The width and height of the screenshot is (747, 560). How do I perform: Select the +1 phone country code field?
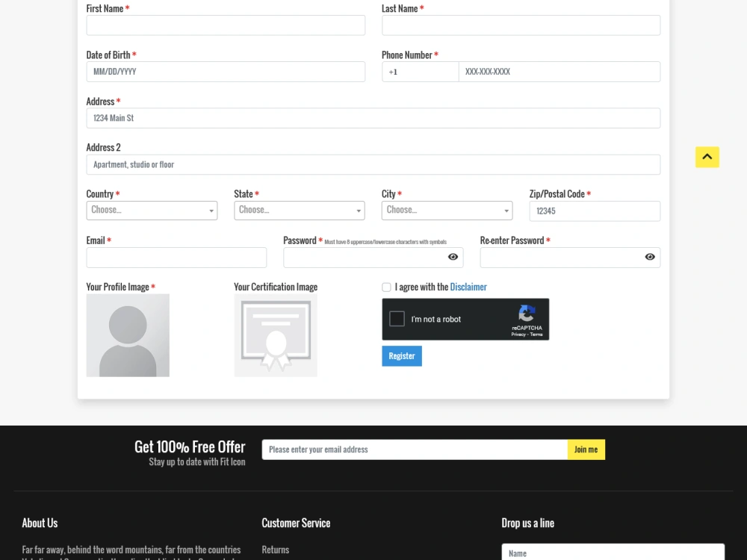420,72
